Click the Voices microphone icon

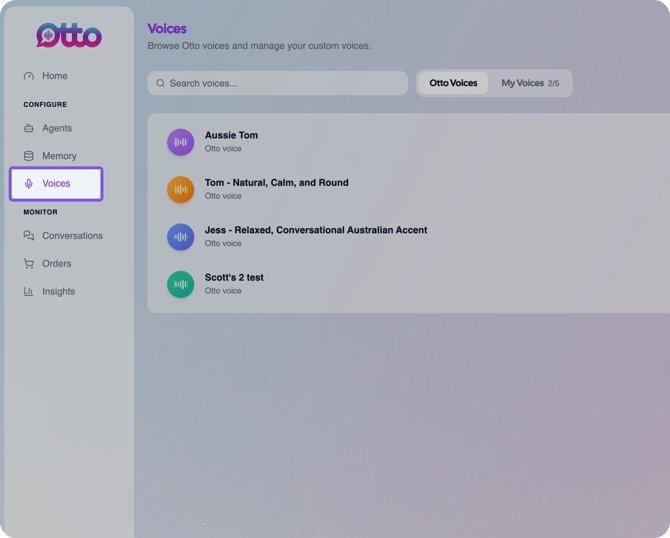tap(29, 184)
